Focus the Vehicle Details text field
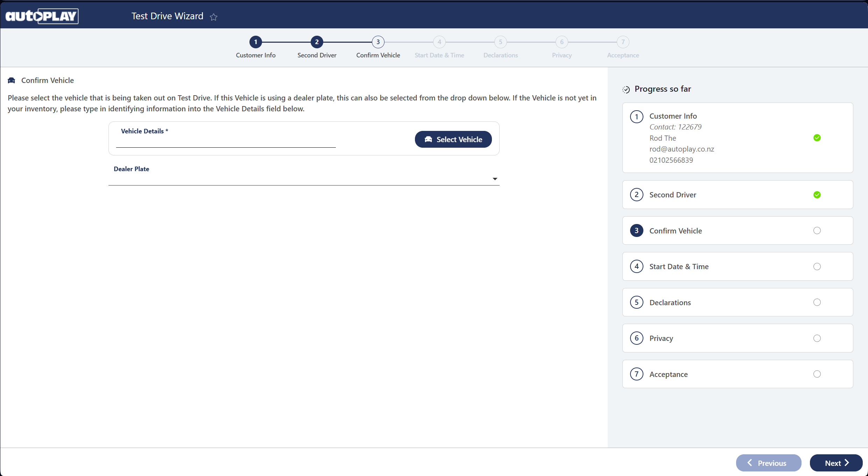The image size is (868, 476). [x=226, y=142]
